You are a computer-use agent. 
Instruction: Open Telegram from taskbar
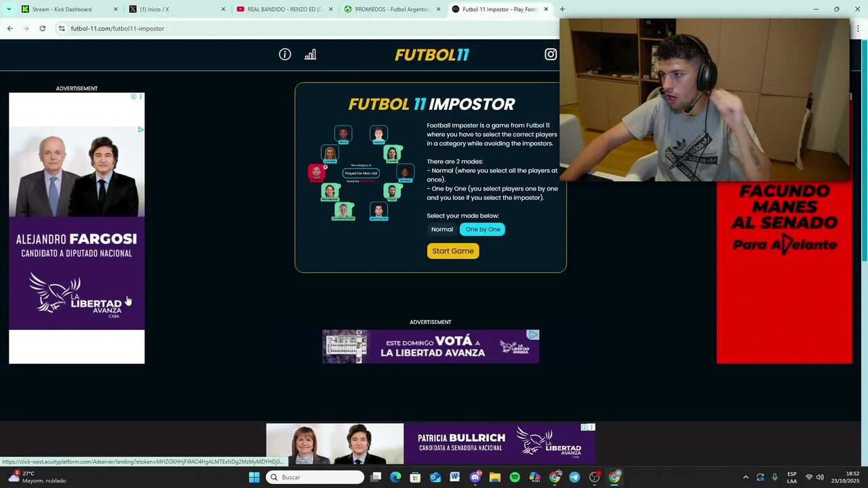574,477
